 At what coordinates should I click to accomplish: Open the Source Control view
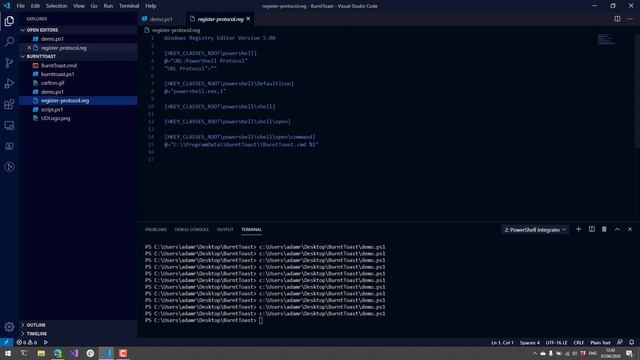pyautogui.click(x=9, y=62)
